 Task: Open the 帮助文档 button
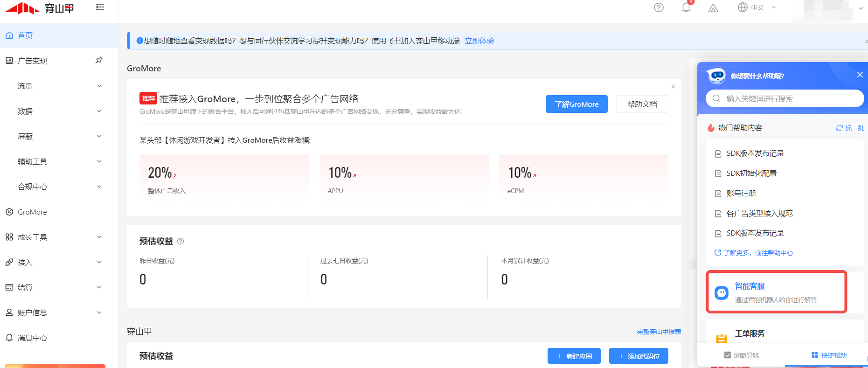pos(642,104)
